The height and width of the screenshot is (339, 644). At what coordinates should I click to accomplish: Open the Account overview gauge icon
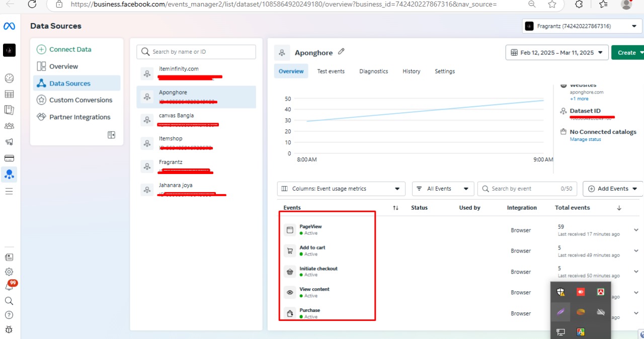pos(9,78)
